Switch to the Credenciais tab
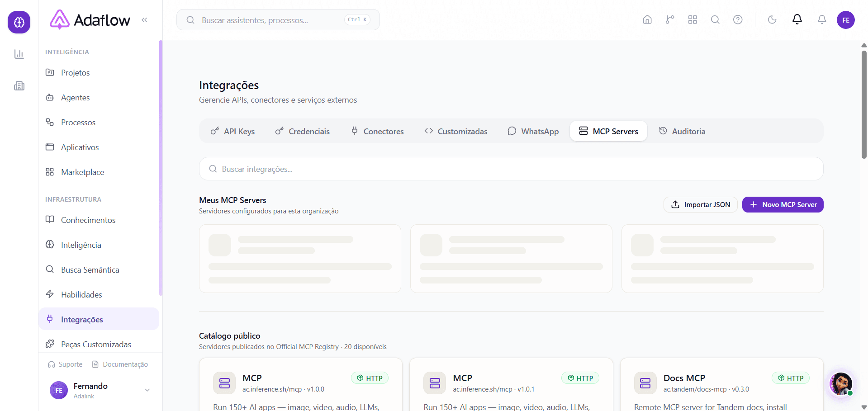Viewport: 868px width, 411px height. coord(303,131)
